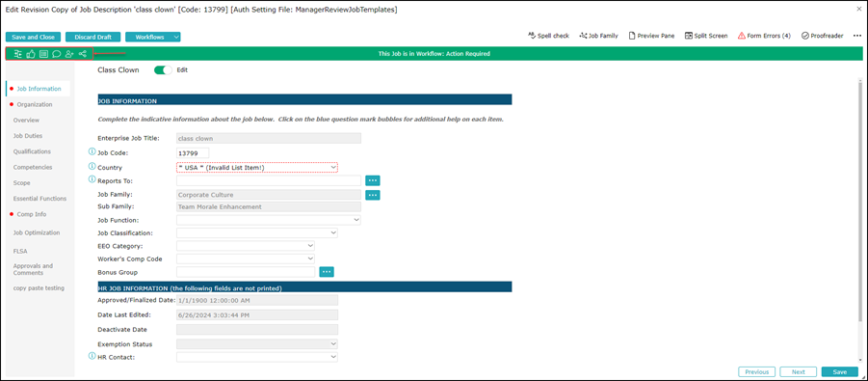Screen dimensions: 868x381
Task: Click the Previous button
Action: click(x=757, y=372)
